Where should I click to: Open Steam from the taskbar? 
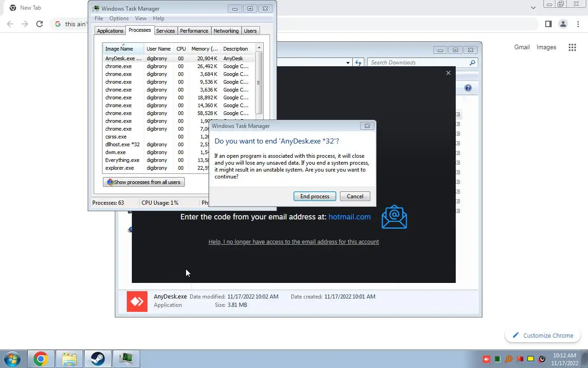coord(97,359)
